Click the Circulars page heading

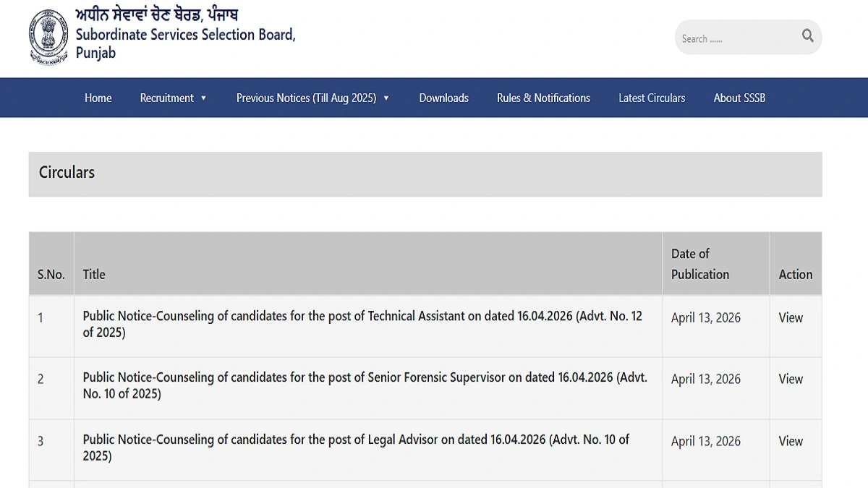pyautogui.click(x=67, y=173)
